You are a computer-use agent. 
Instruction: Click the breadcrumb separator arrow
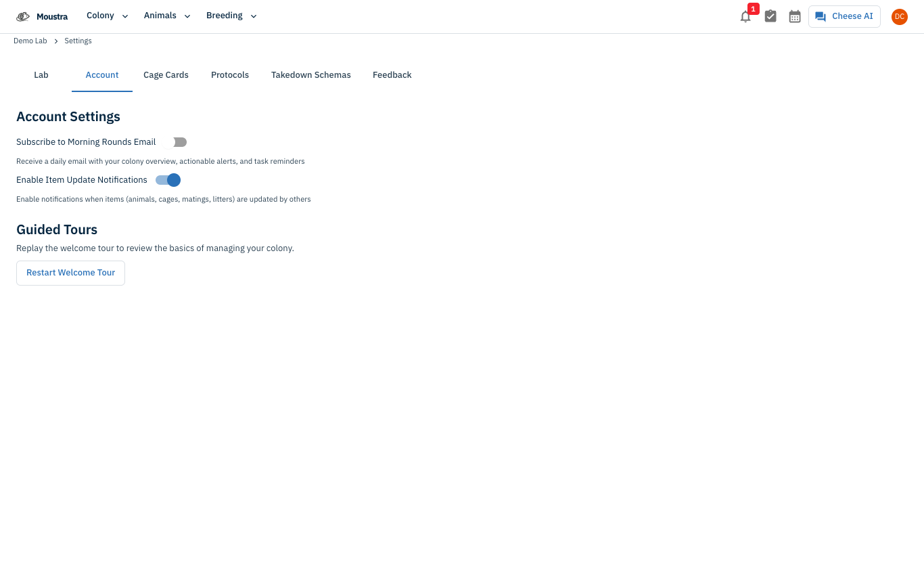tap(56, 41)
